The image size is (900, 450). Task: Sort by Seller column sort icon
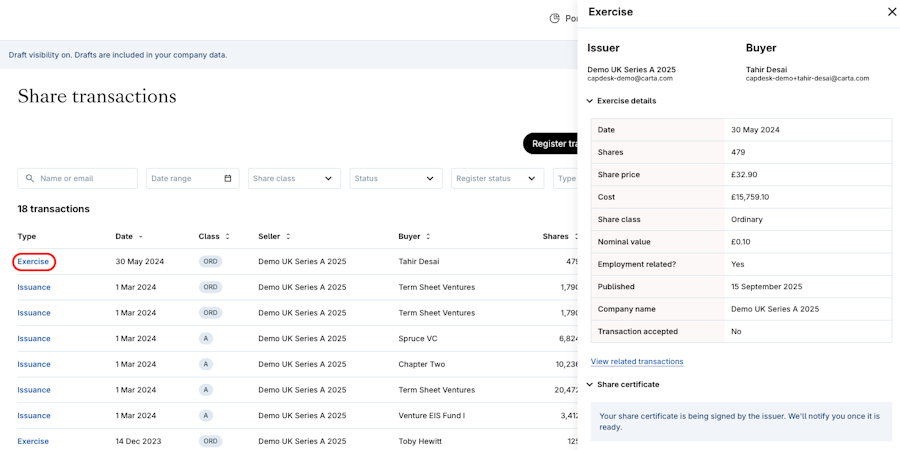288,237
